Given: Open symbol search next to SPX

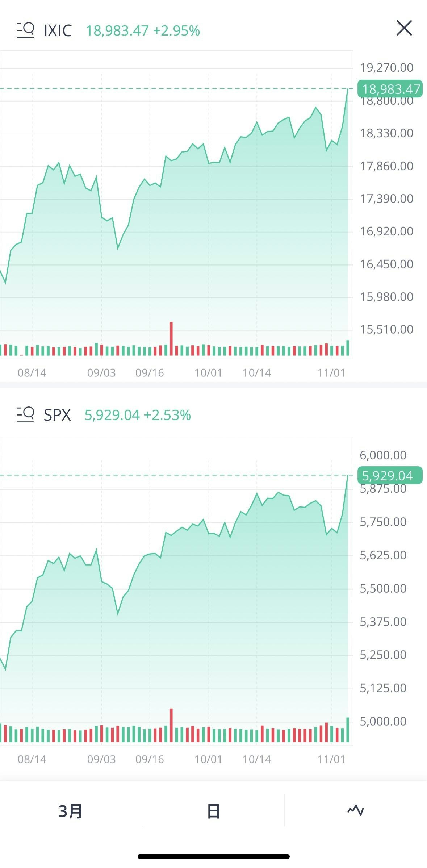Looking at the screenshot, I should (26, 414).
